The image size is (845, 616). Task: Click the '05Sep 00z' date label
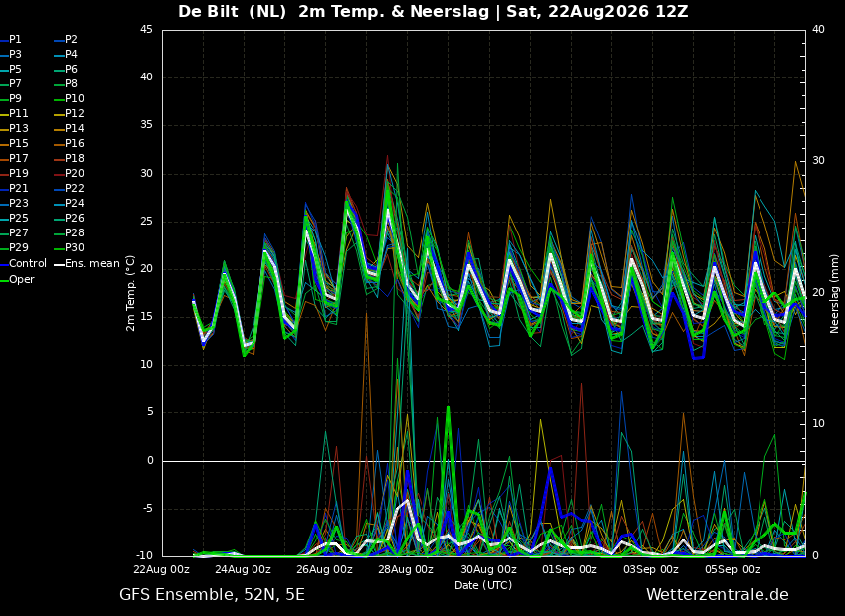[733, 569]
